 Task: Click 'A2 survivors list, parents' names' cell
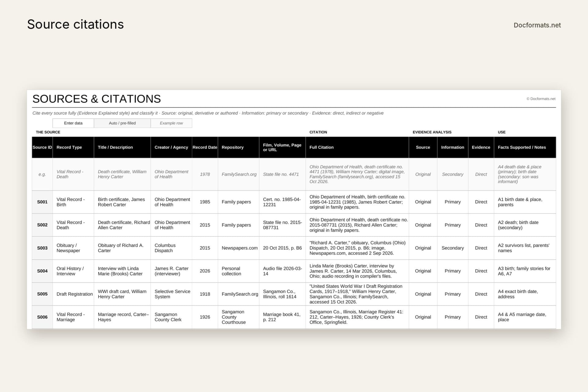click(525, 248)
